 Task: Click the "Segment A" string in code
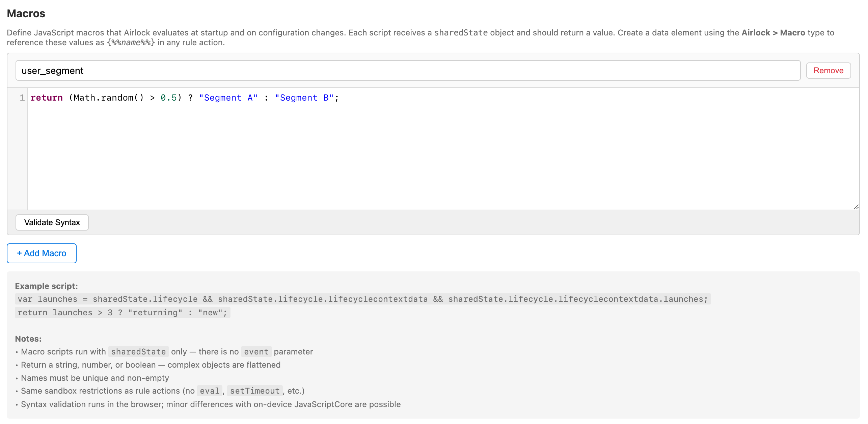click(x=228, y=98)
